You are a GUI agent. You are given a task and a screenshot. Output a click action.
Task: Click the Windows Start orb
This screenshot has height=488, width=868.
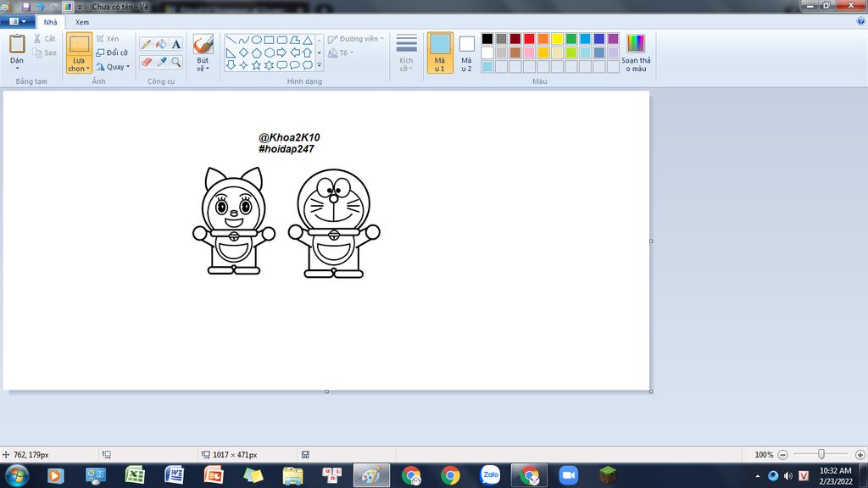[17, 475]
